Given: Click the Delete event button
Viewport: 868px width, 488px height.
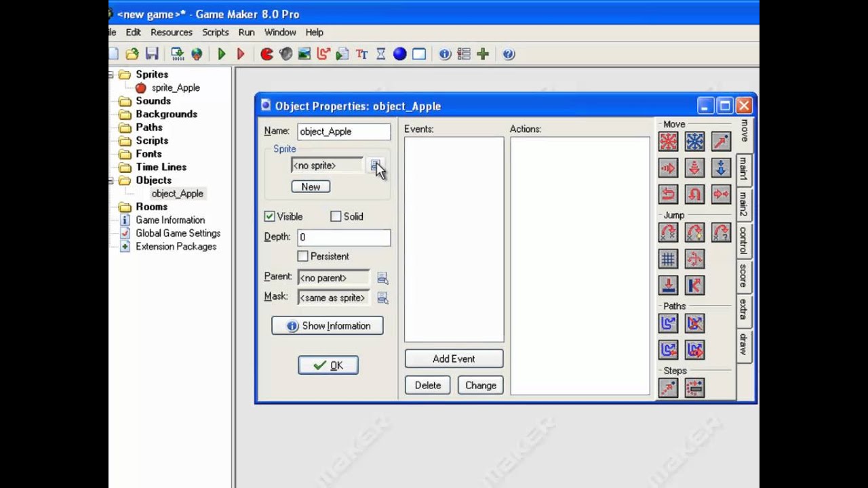Looking at the screenshot, I should pos(428,385).
